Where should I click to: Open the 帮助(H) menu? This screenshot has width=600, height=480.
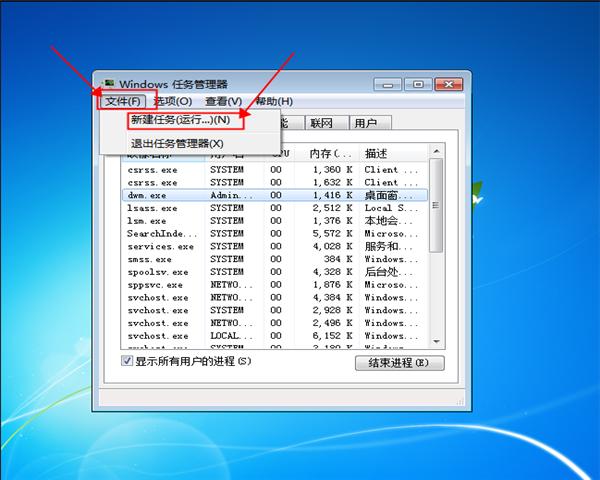(x=274, y=101)
